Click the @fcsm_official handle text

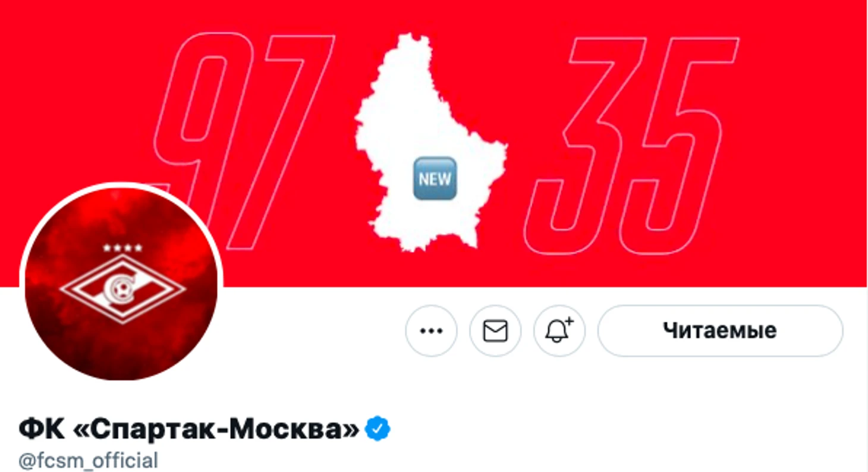pyautogui.click(x=89, y=461)
